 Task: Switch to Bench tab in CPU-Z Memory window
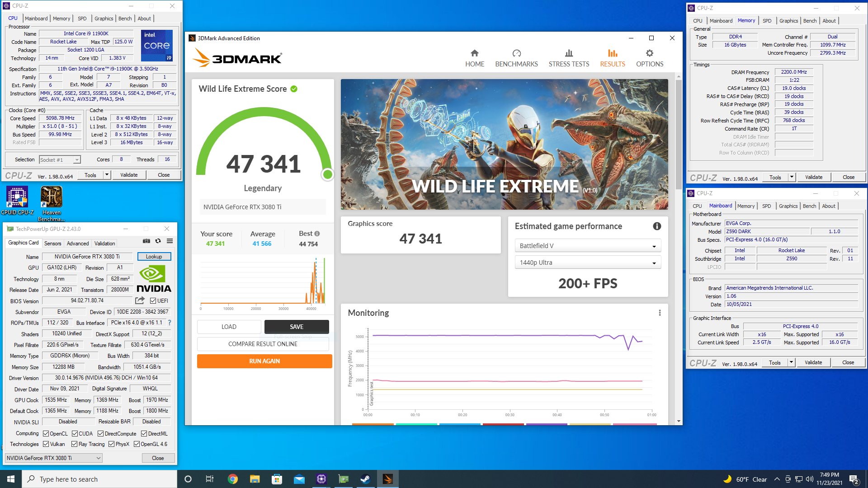coord(810,21)
